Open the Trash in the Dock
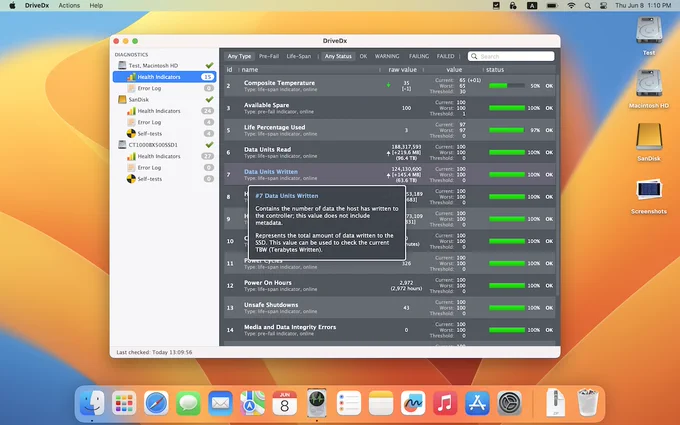This screenshot has height=425, width=680. pyautogui.click(x=588, y=403)
